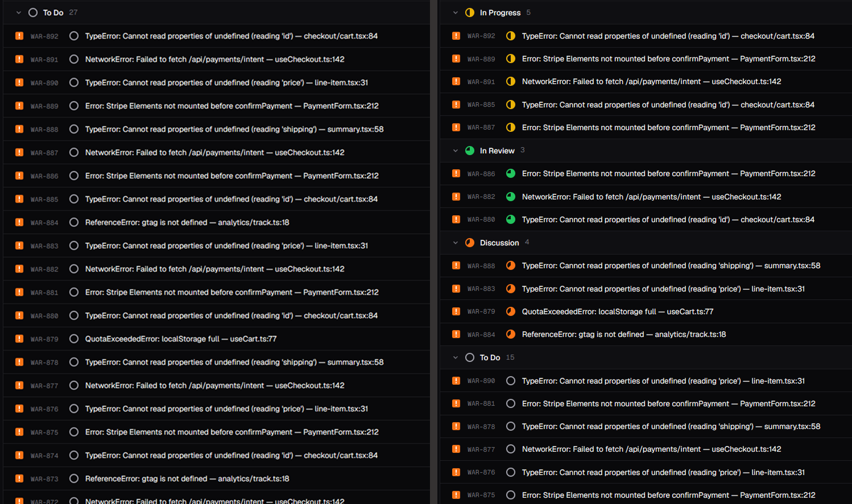
Task: Click the WAR-884 issue ID in left pane
Action: tap(44, 223)
